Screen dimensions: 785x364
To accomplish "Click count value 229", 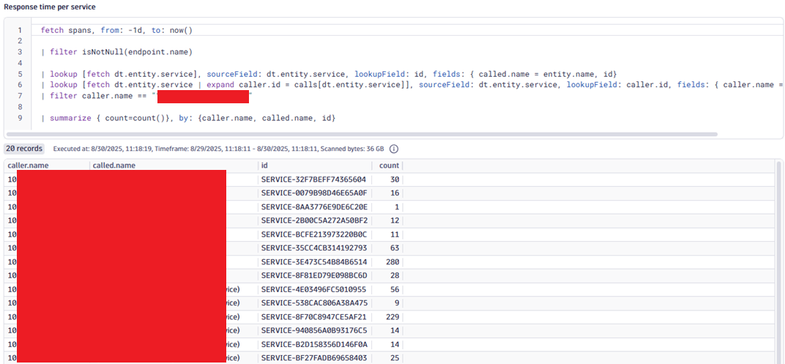I will tap(392, 316).
